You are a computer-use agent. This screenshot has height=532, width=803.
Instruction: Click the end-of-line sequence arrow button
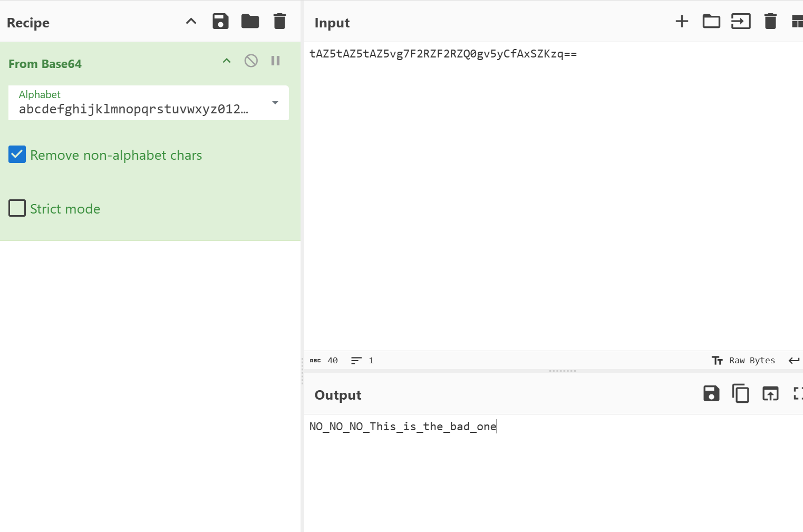click(x=794, y=361)
